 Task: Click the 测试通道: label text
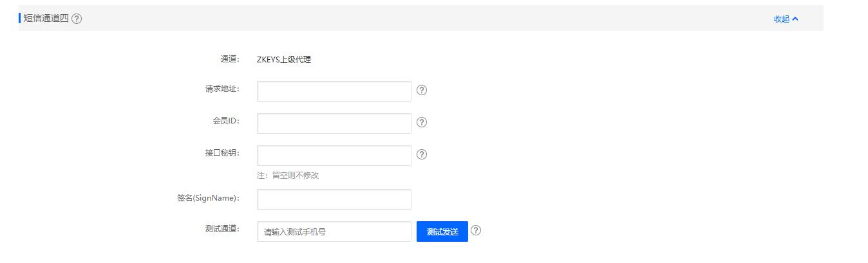[223, 229]
